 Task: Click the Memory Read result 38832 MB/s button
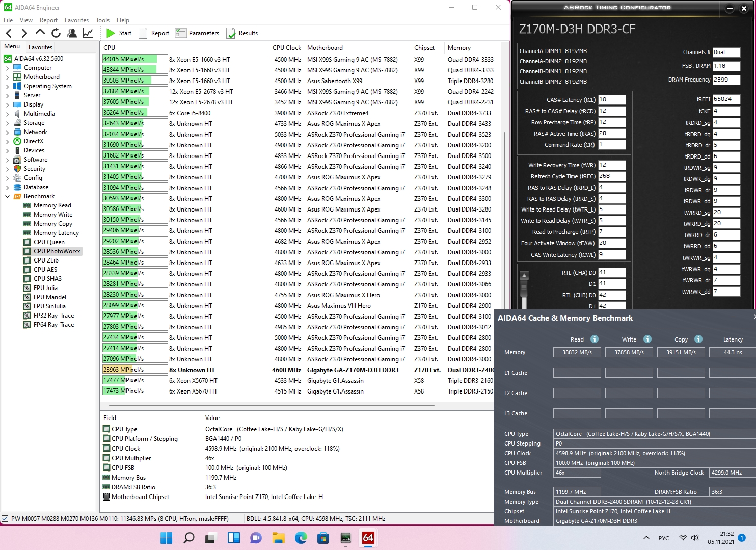coord(577,352)
